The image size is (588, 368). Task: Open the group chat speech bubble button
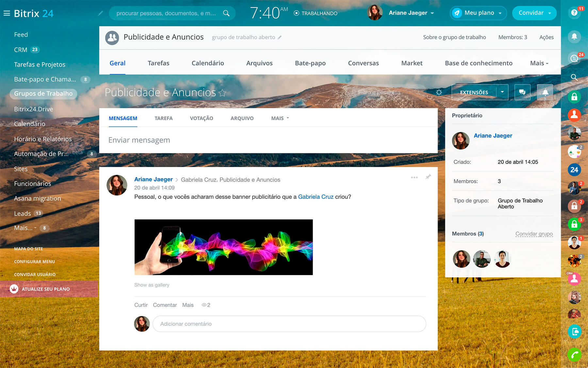click(522, 92)
